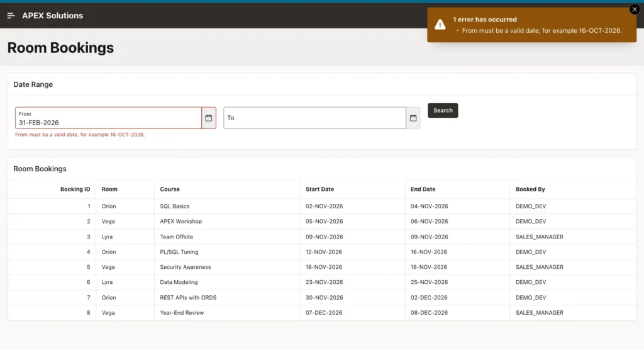Click '1 error has occurred' notification title

tap(485, 20)
